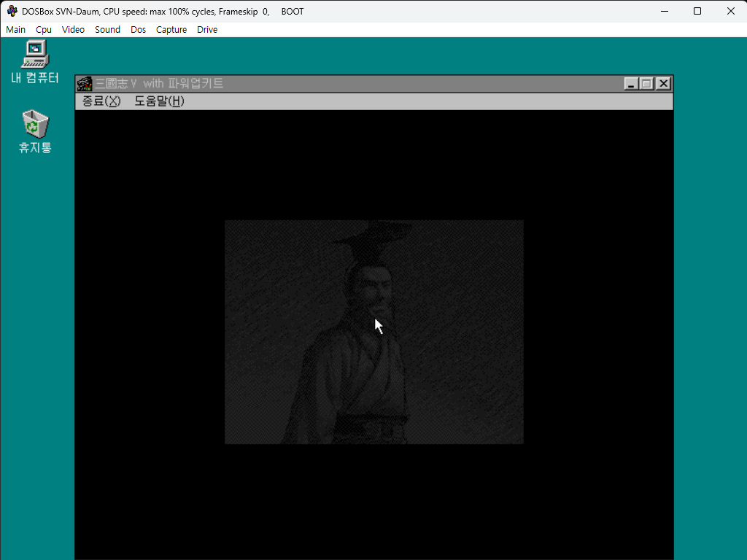Open DOSBox Video menu
The image size is (747, 560).
74,29
